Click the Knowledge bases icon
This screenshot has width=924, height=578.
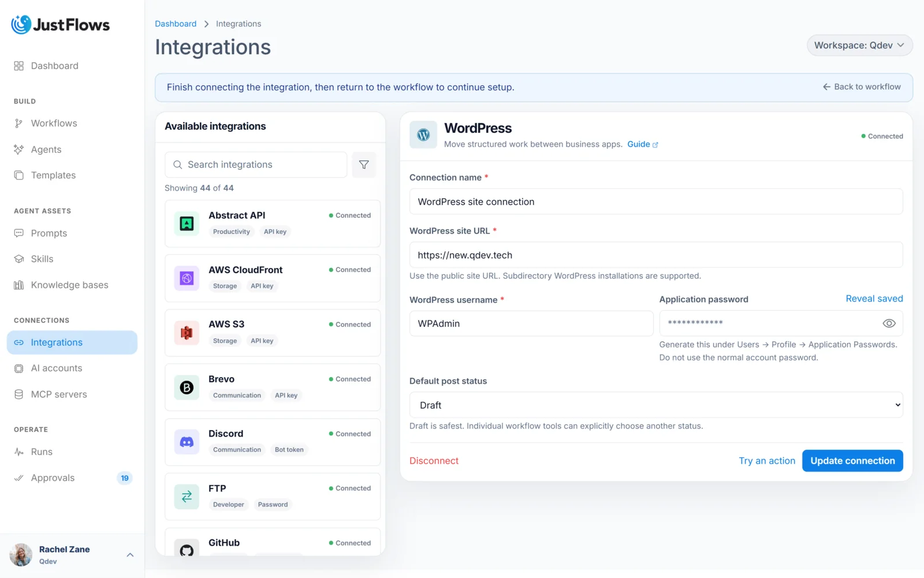[18, 285]
